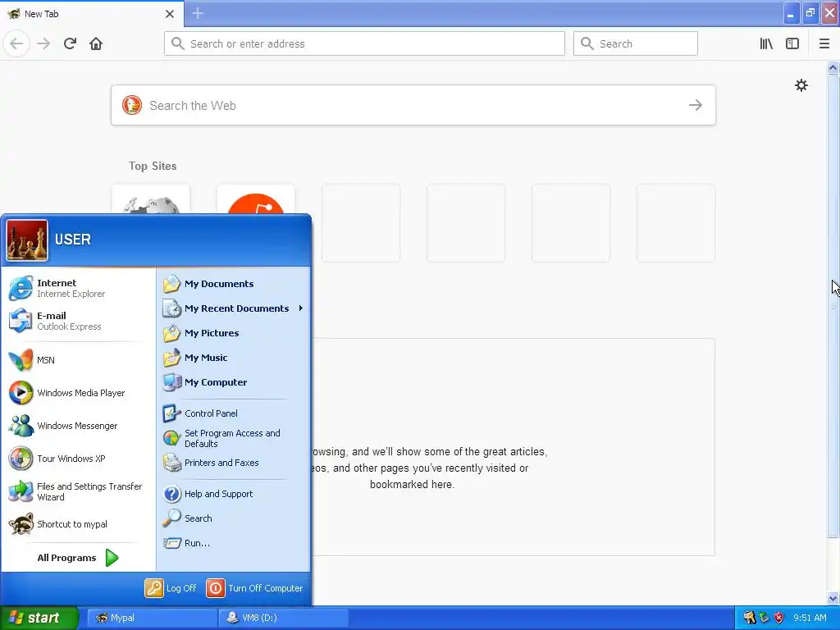Click the Search the Web field

413,105
